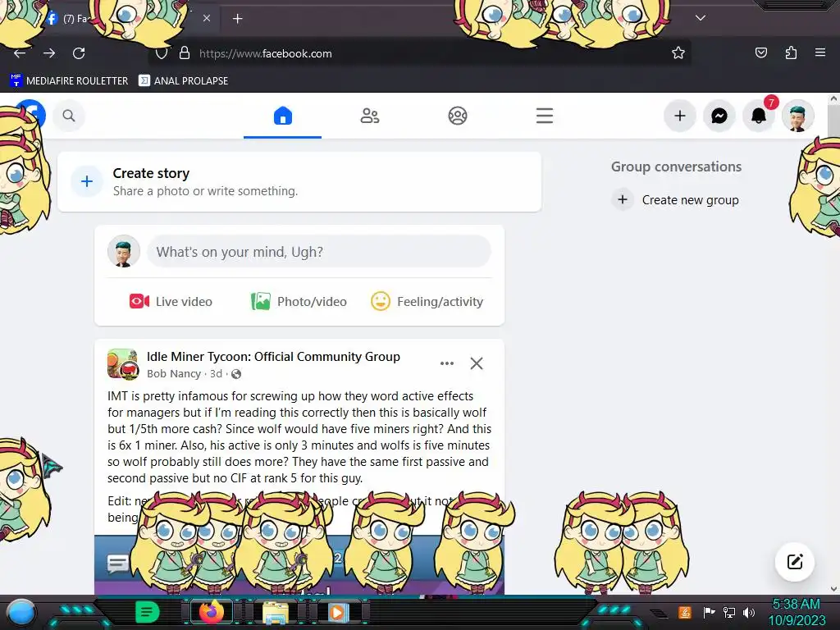Image resolution: width=840 pixels, height=630 pixels.
Task: Open the Groups tab
Action: [x=458, y=116]
